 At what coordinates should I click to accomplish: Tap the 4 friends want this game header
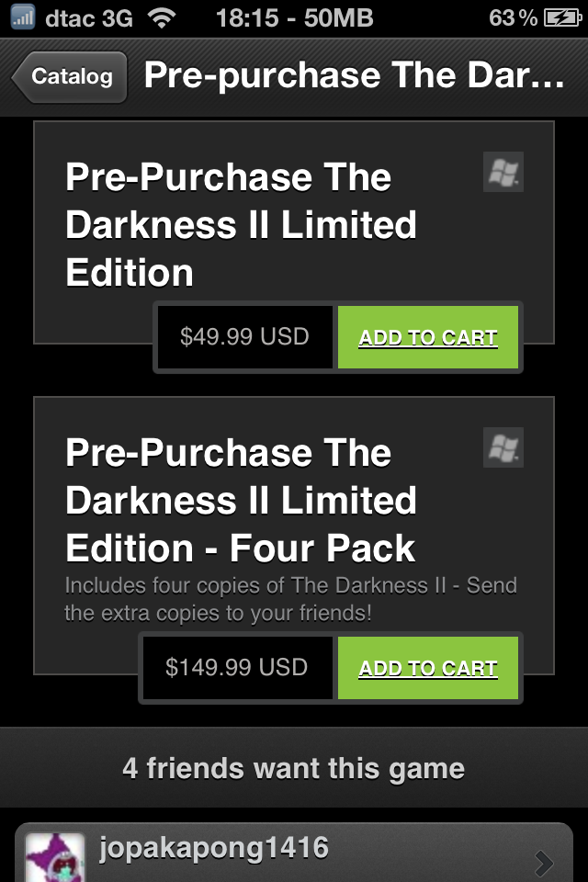coord(294,768)
